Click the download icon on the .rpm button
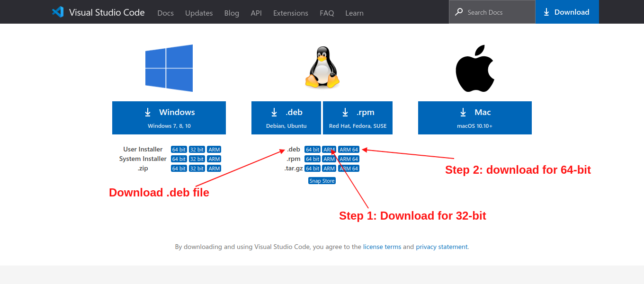Image resolution: width=644 pixels, height=284 pixels. tap(345, 113)
